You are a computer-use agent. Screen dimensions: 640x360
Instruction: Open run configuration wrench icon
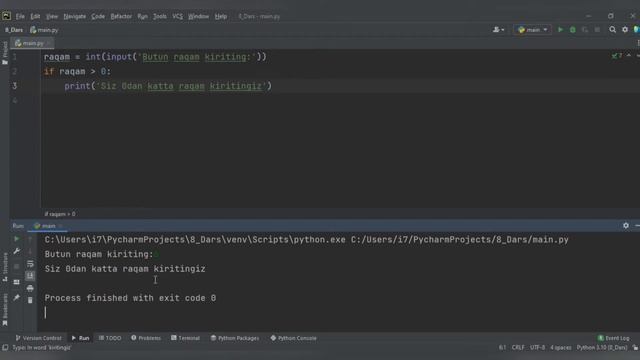[x=17, y=251]
